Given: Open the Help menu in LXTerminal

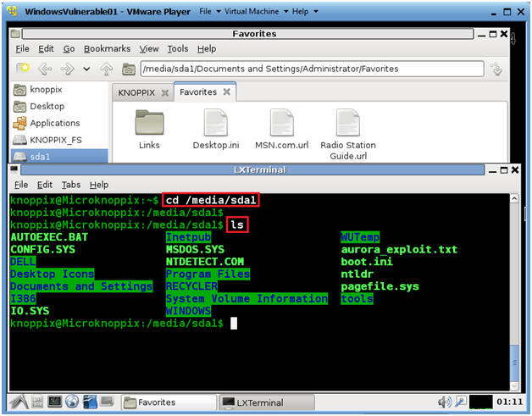Looking at the screenshot, I should pyautogui.click(x=99, y=185).
